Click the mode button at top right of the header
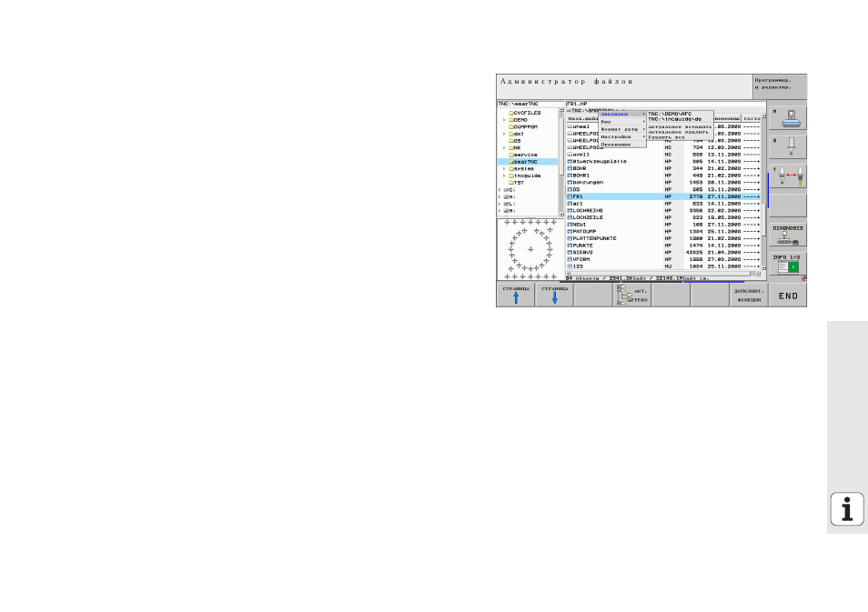Viewport: 868px width, 612px height. click(x=780, y=87)
